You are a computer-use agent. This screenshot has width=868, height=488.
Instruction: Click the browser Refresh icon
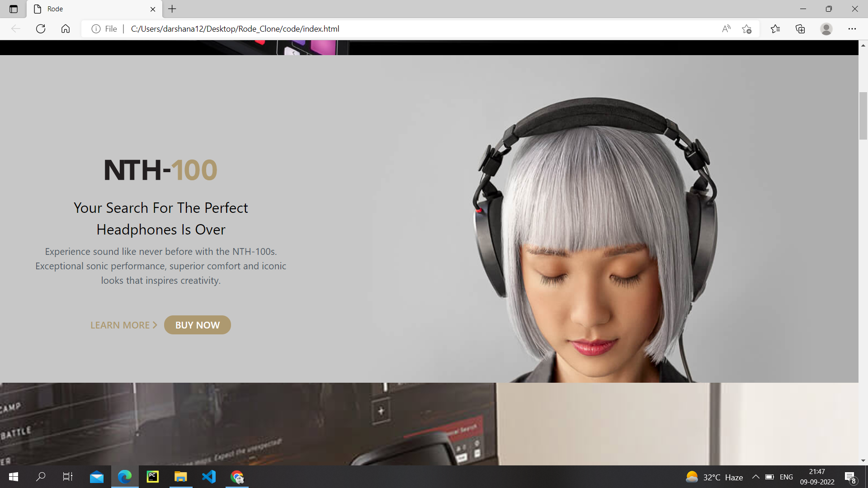(x=41, y=29)
